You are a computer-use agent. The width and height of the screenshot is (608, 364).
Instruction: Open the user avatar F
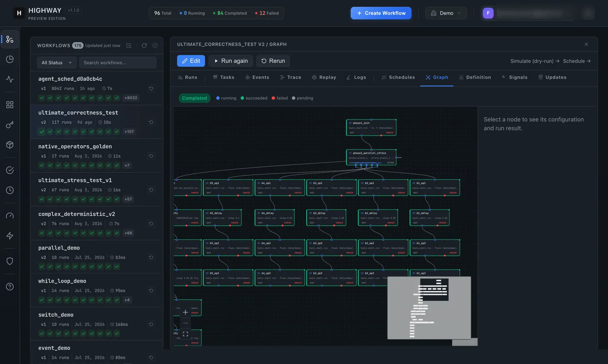488,13
